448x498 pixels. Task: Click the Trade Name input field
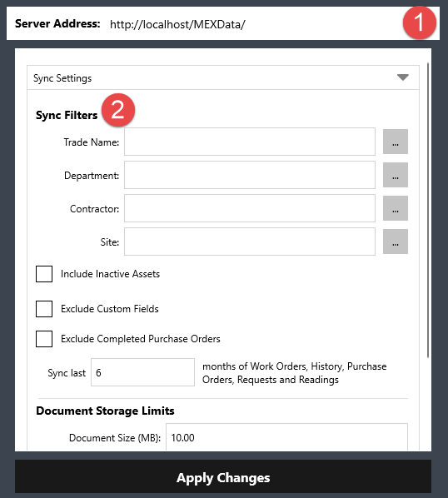tap(250, 142)
